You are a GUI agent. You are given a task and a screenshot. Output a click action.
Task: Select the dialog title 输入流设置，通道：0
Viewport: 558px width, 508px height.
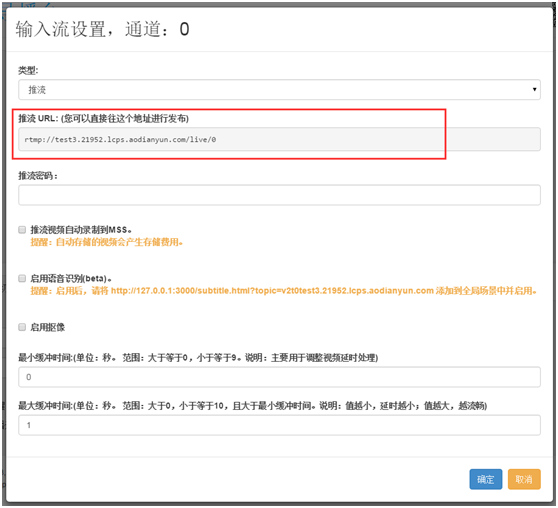tap(102, 29)
